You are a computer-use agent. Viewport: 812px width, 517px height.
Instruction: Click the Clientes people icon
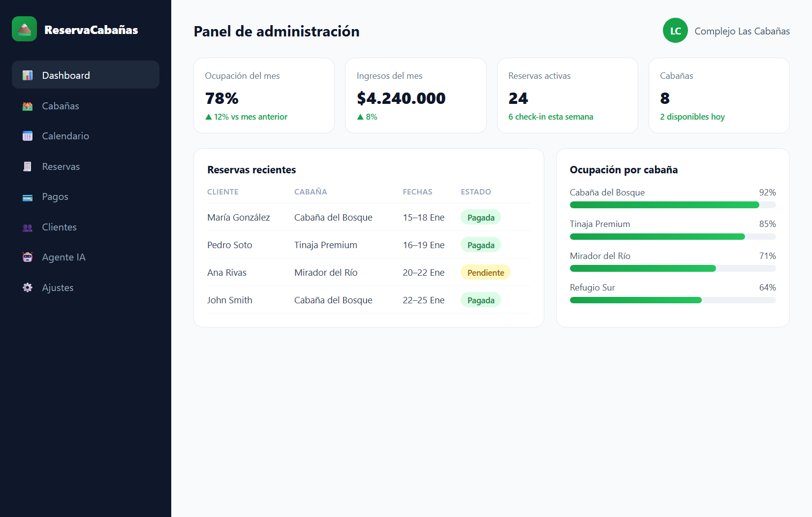click(28, 227)
